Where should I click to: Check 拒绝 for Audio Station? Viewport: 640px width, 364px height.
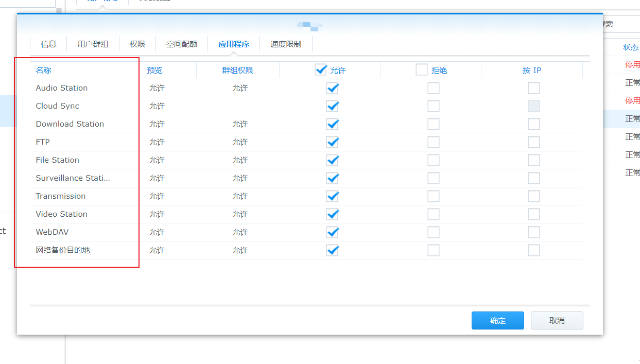434,88
